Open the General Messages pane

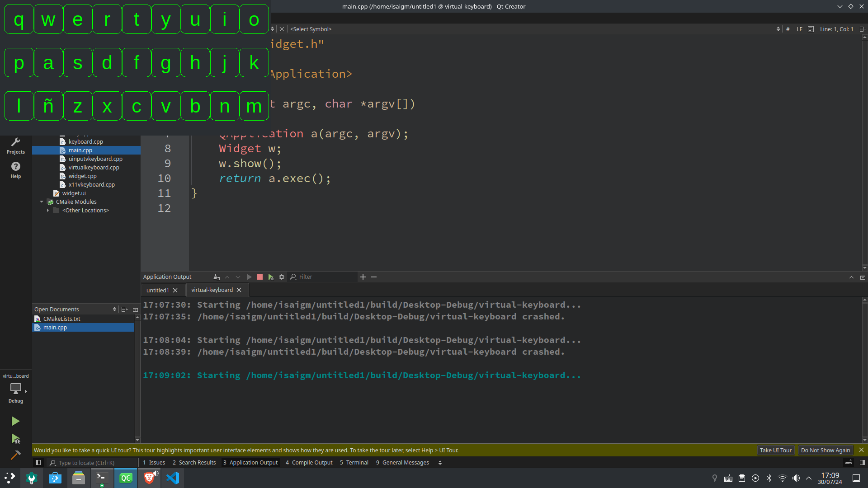[402, 462]
